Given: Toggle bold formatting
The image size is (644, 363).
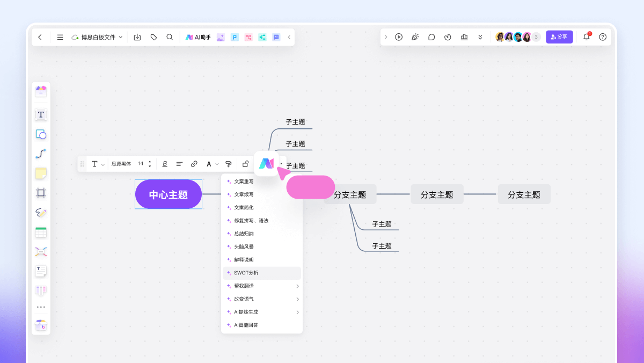Looking at the screenshot, I should pyautogui.click(x=165, y=164).
